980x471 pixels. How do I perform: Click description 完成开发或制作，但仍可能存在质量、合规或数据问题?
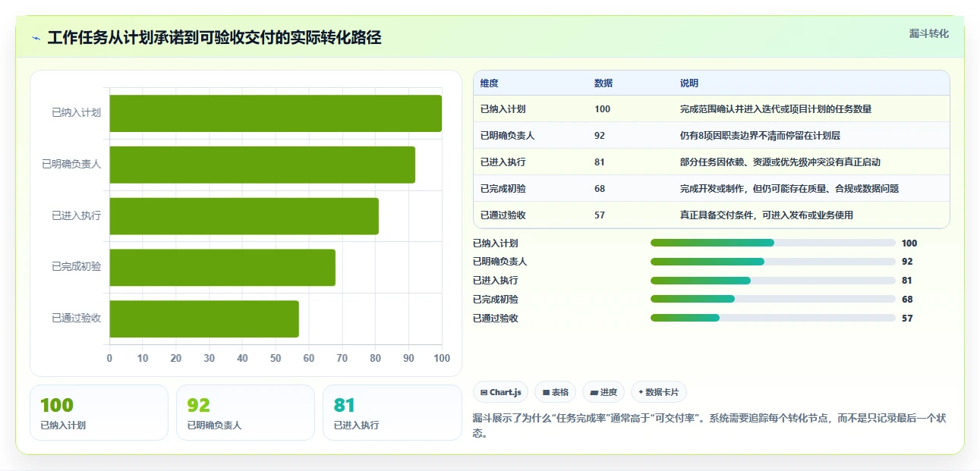[x=789, y=189]
